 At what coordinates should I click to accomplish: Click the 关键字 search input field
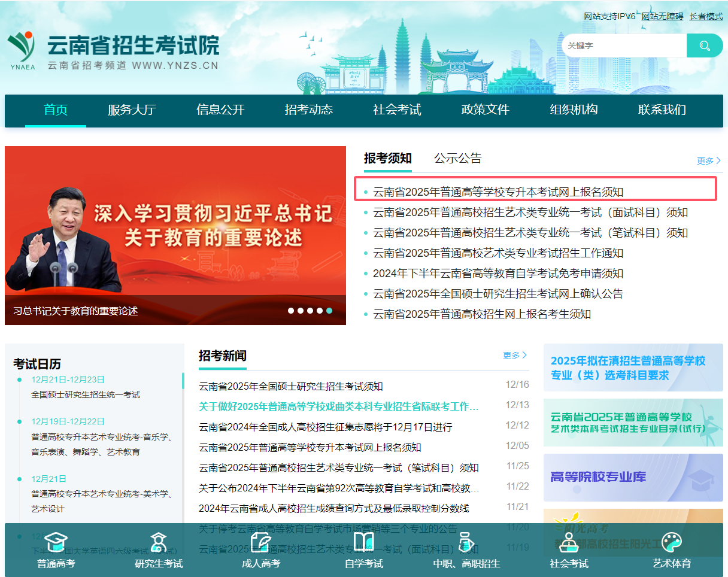coord(624,45)
